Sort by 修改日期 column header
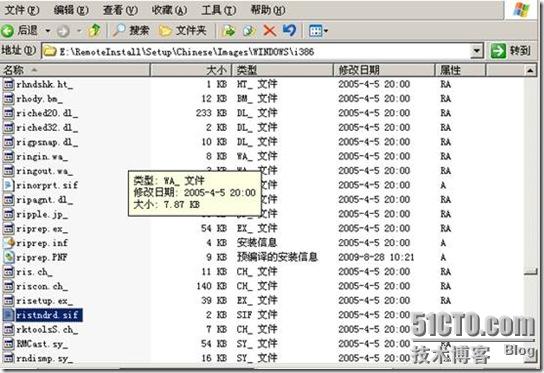The image size is (544, 373). (384, 70)
